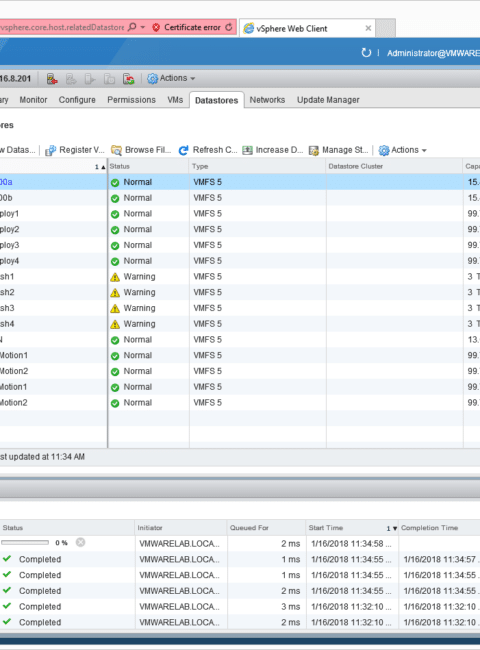
Task: Open host Actions gear menu in top toolbar
Action: (x=171, y=78)
